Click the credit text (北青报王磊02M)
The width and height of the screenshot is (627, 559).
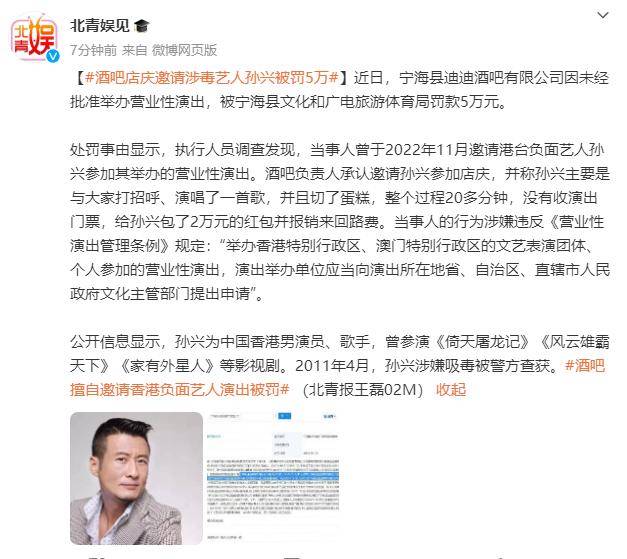tap(363, 389)
